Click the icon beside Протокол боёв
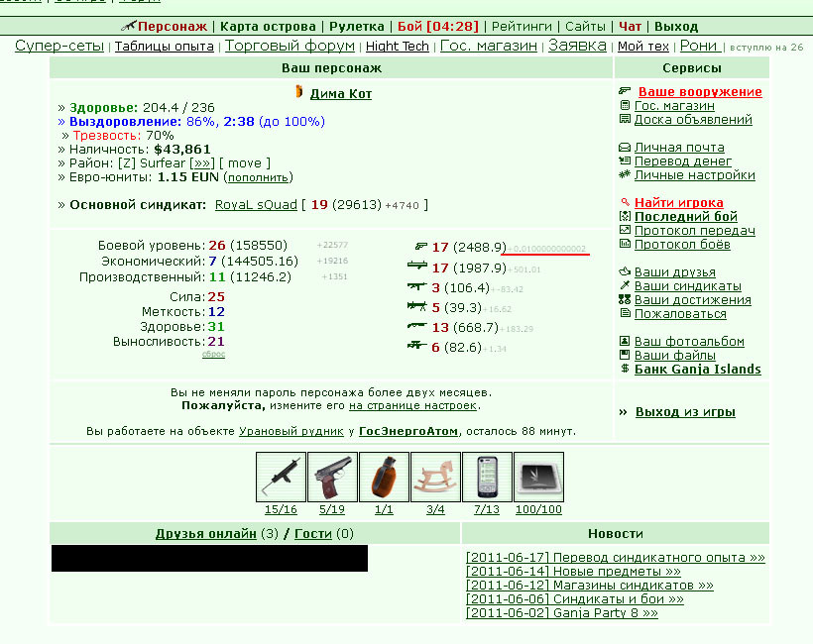Viewport: 813px width, 644px height. point(625,244)
